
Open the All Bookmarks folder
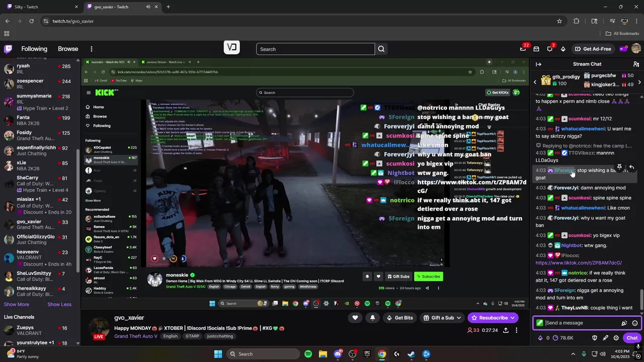(622, 34)
